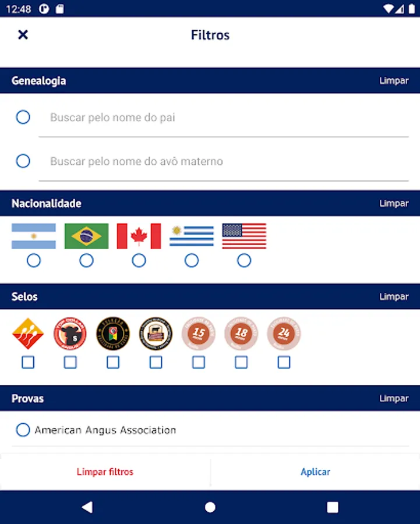
Task: Select radio for search by father's name
Action: tap(23, 117)
